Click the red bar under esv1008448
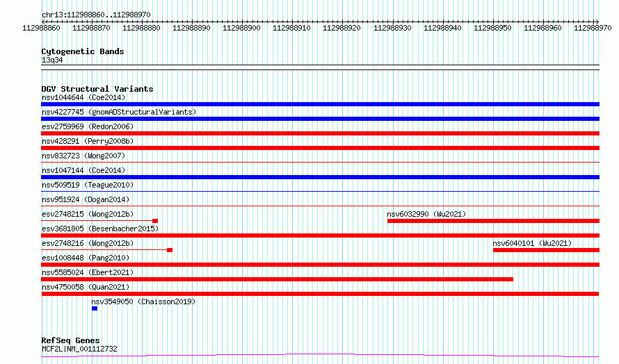 coord(320,265)
